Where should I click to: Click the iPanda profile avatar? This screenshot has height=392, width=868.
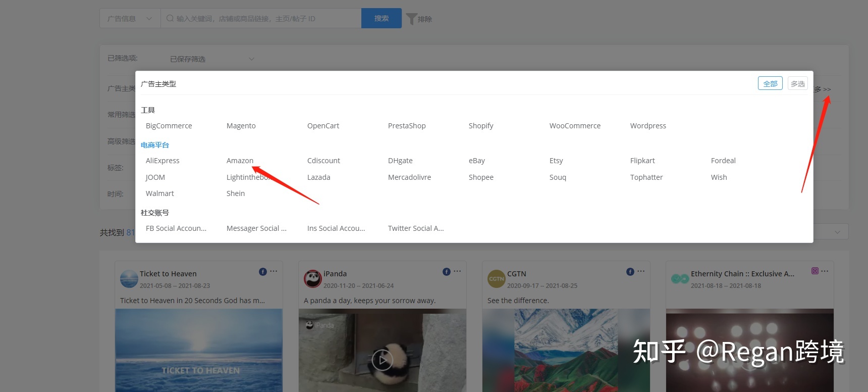tap(312, 279)
